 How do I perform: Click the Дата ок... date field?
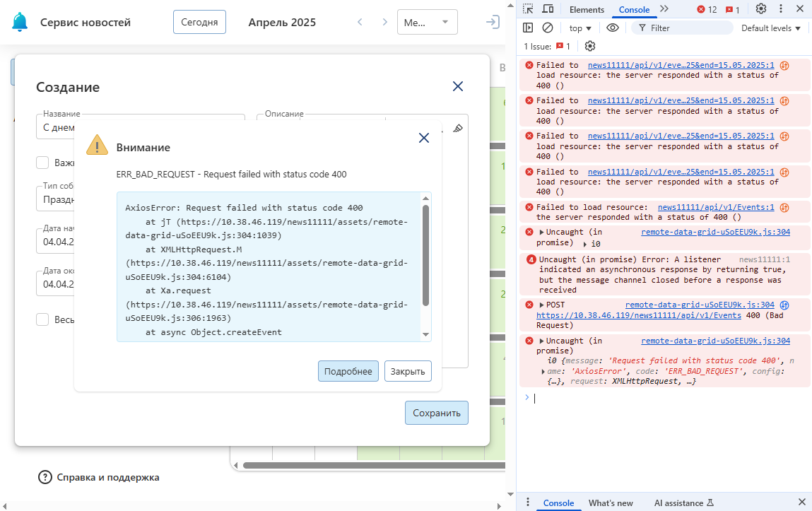[x=56, y=283]
